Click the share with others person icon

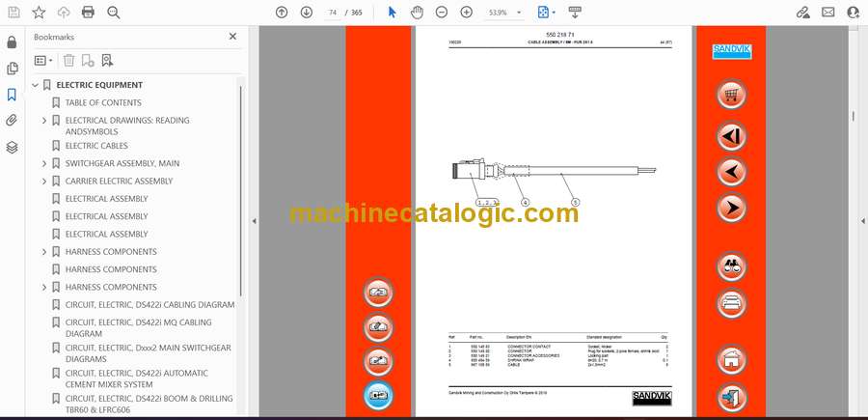(853, 13)
